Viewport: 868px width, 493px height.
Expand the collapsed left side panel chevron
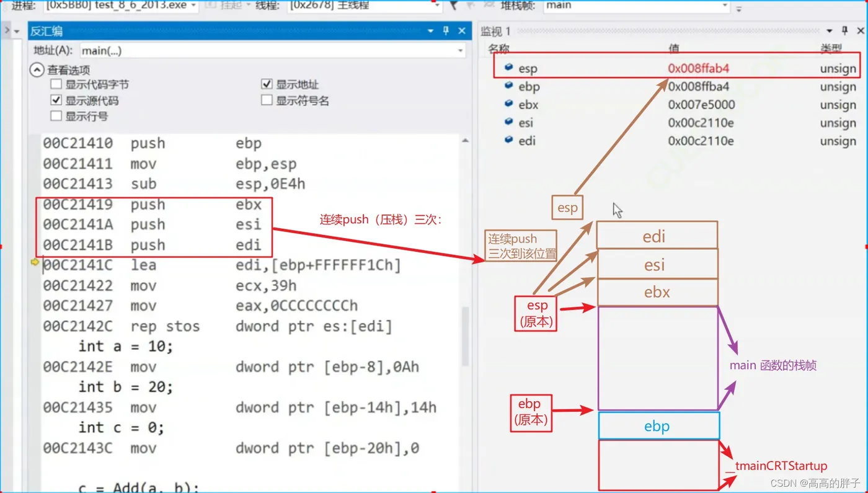[7, 30]
